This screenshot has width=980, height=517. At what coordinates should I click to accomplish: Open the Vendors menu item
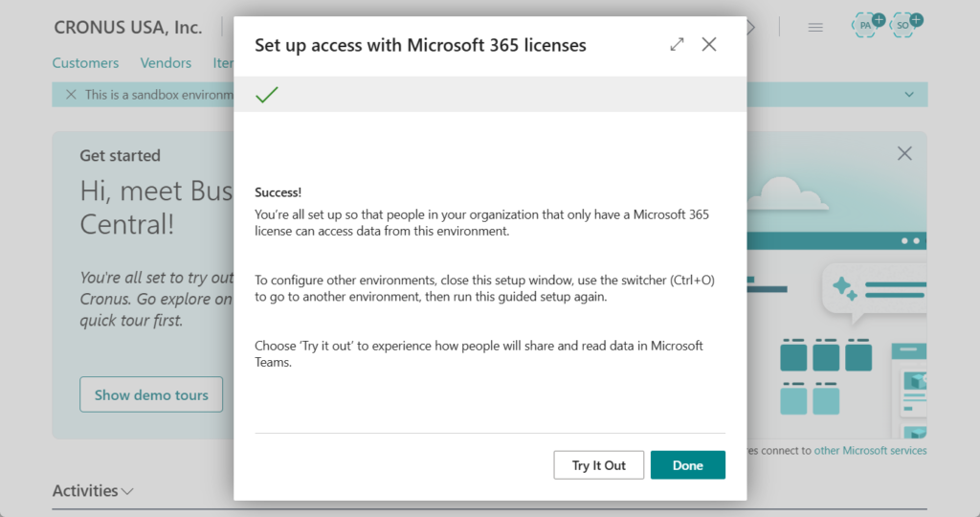click(166, 63)
